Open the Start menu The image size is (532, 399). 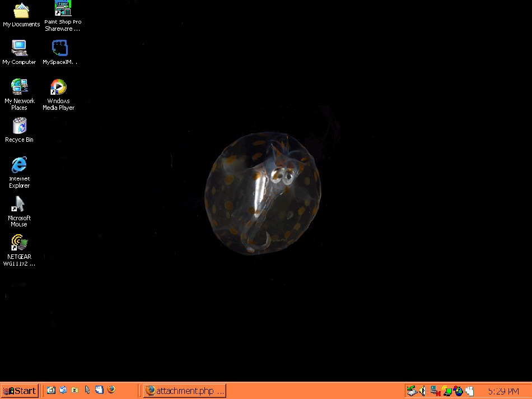pyautogui.click(x=20, y=391)
